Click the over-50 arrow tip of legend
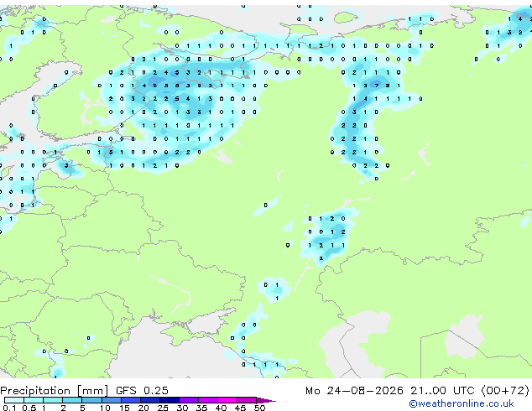The image size is (532, 411). (266, 400)
